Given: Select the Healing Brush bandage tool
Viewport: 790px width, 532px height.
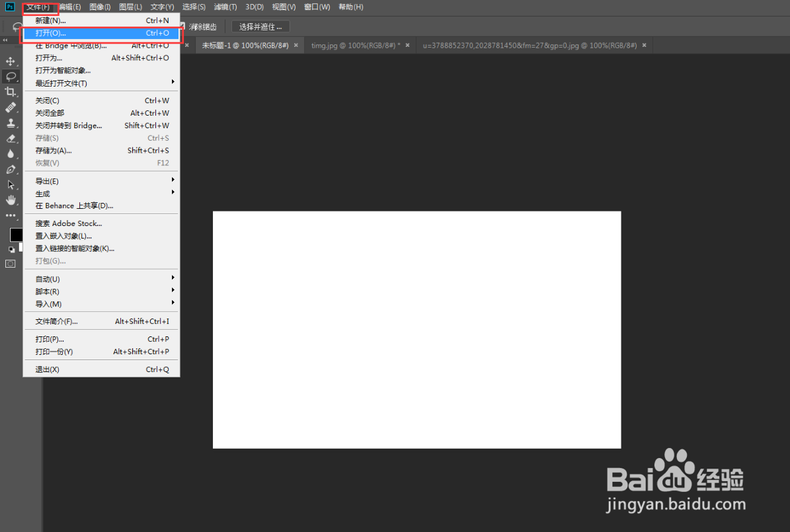Looking at the screenshot, I should click(11, 107).
